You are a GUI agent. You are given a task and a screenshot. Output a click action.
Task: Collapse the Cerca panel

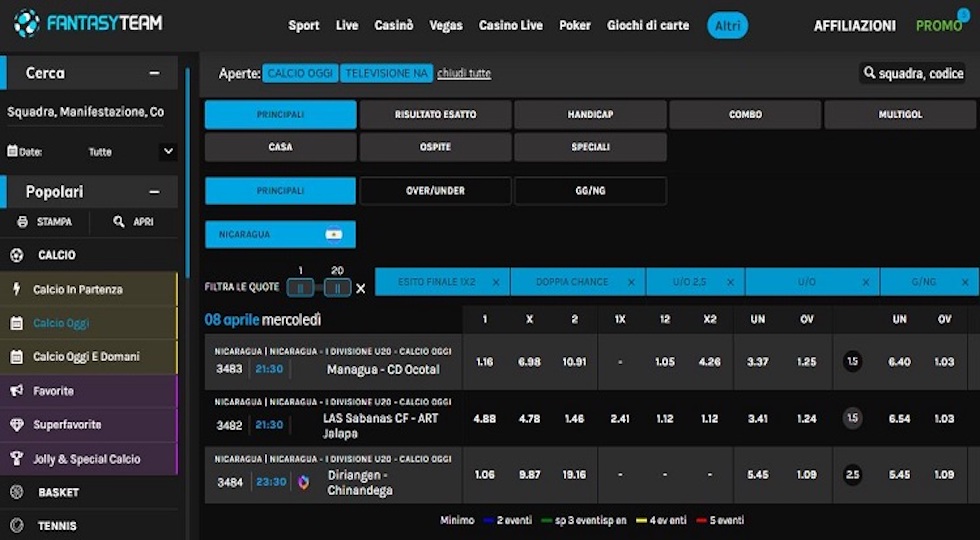(x=154, y=73)
